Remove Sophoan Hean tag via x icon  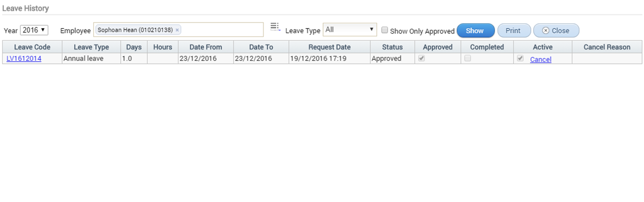[x=177, y=30]
